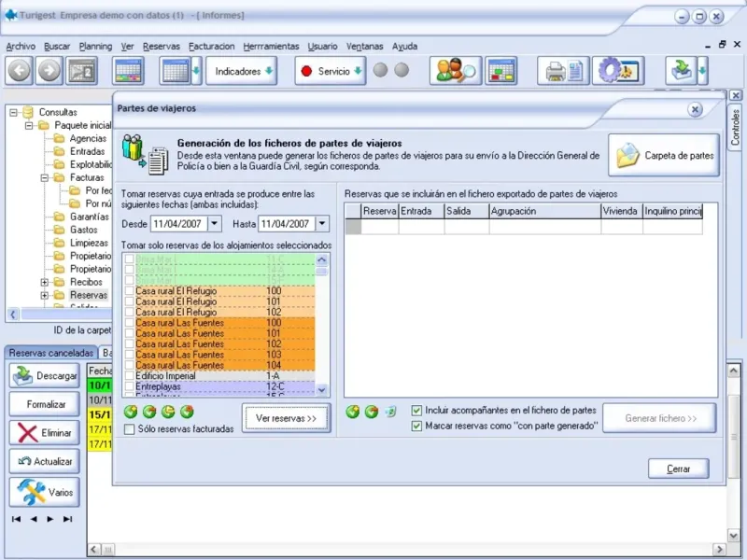Check Casa rural El Refugio 102
Image resolution: width=747 pixels, height=560 pixels.
[x=129, y=312]
